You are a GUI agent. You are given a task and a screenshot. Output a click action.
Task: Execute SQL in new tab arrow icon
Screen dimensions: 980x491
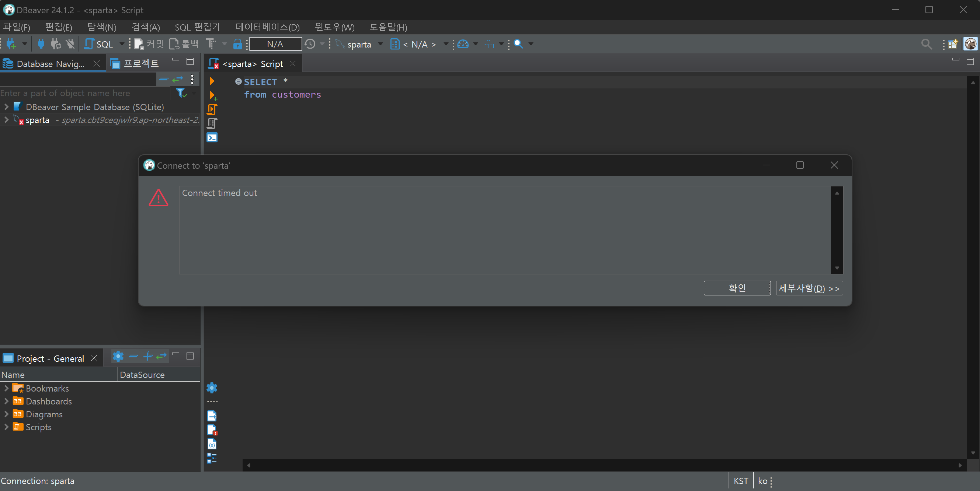(213, 95)
